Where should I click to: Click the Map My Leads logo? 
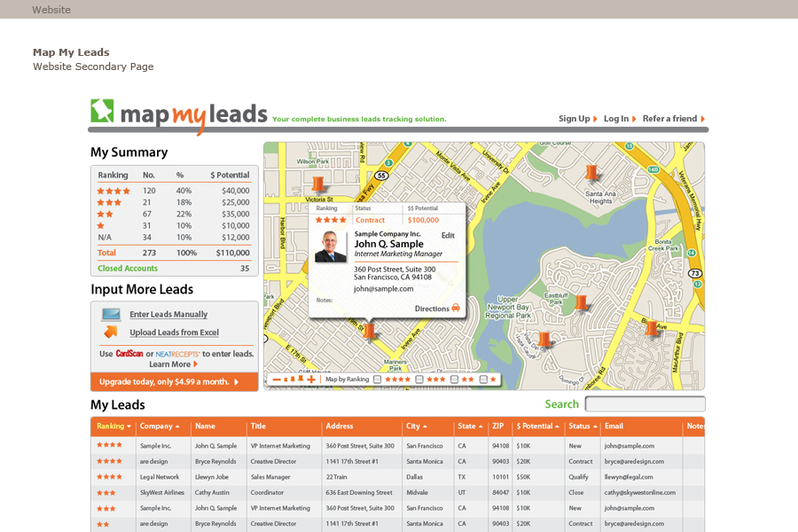pyautogui.click(x=179, y=114)
